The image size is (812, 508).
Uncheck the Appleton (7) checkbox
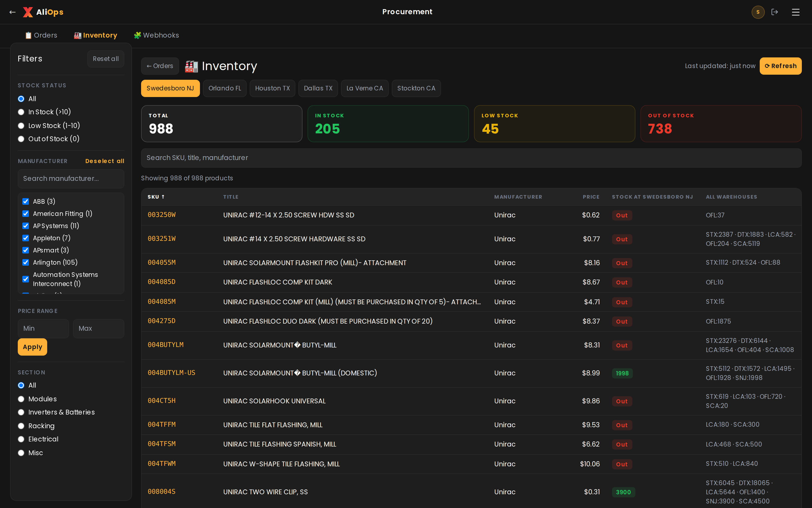pos(25,238)
